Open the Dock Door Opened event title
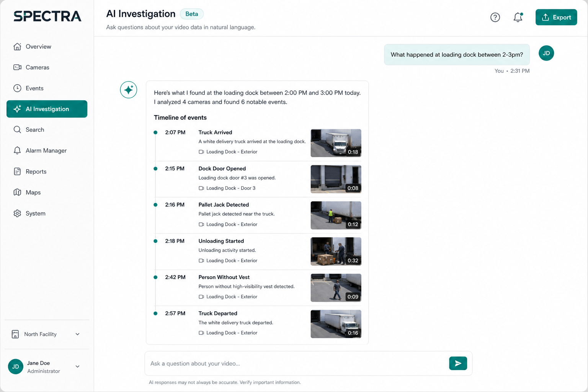The width and height of the screenshot is (588, 392). click(222, 168)
